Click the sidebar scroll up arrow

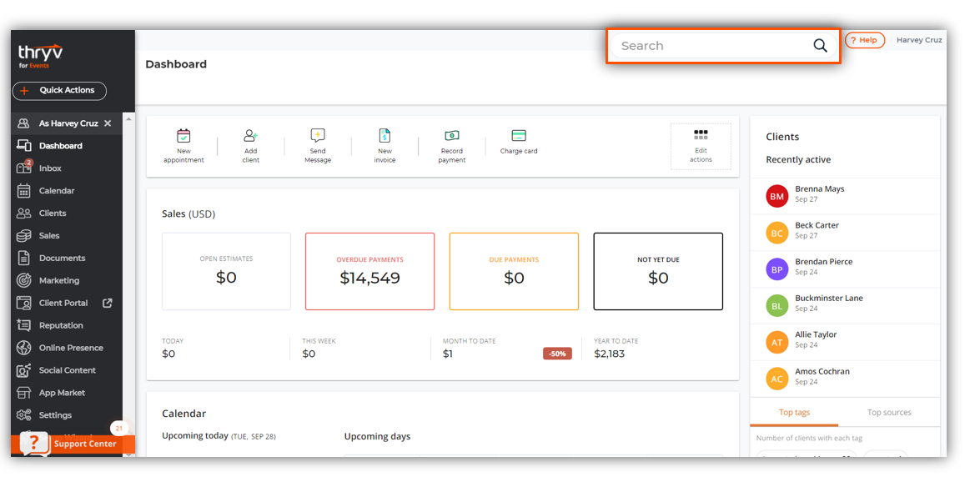click(128, 118)
